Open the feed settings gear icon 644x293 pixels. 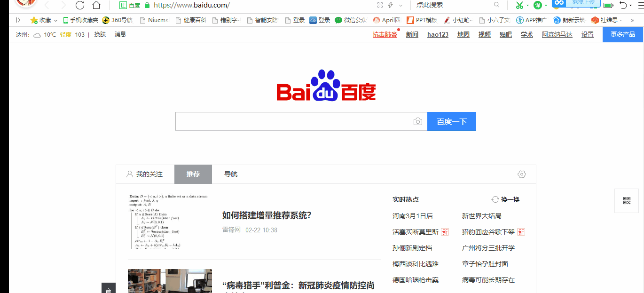pyautogui.click(x=521, y=174)
